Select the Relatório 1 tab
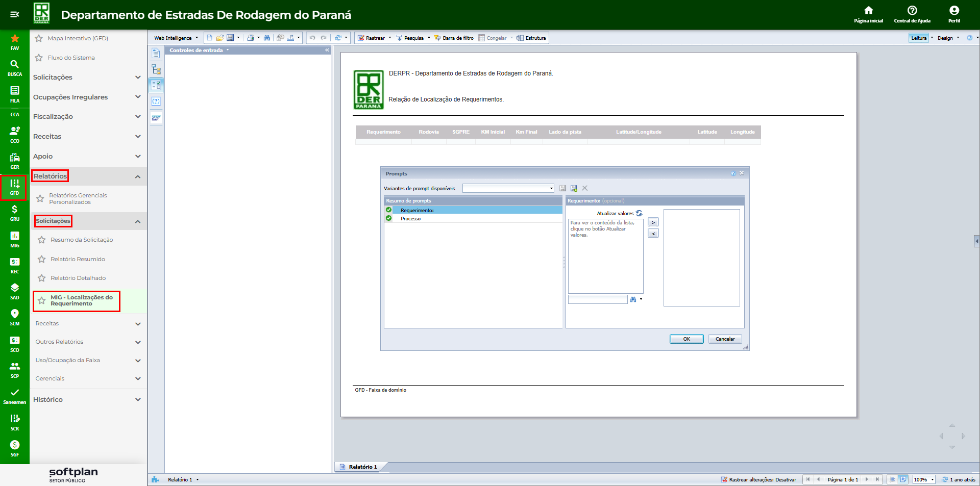The image size is (980, 486). [362, 467]
